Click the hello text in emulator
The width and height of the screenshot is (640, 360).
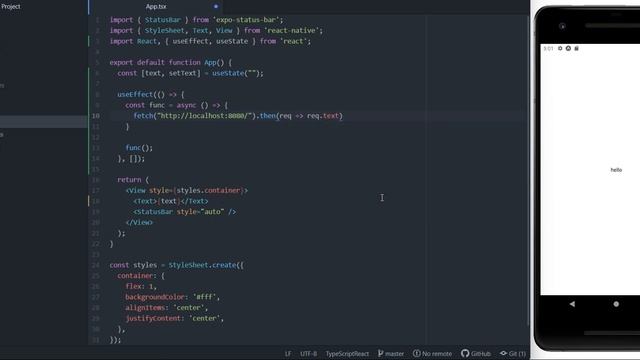coord(616,170)
